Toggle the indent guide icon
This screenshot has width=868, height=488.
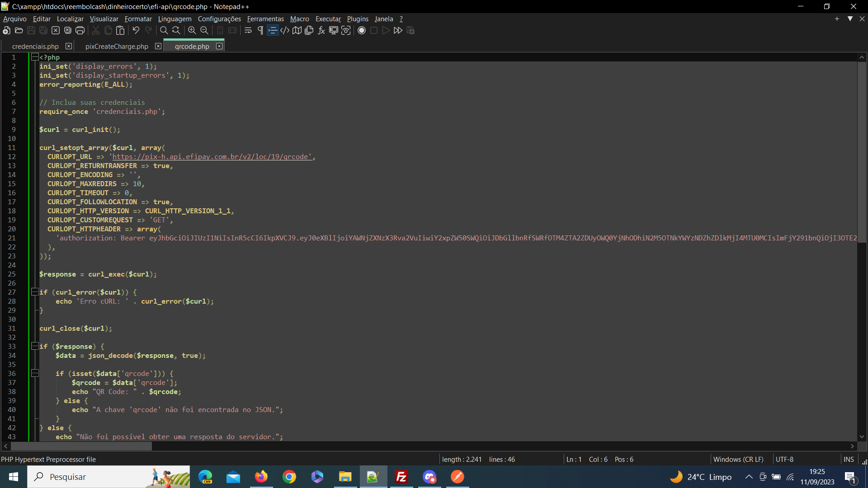(273, 30)
